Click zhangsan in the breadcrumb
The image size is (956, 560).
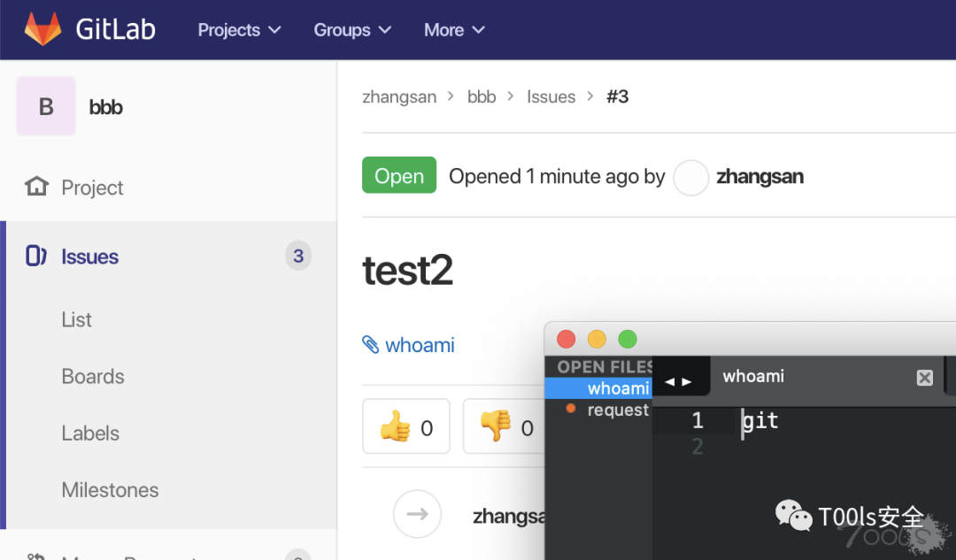click(399, 97)
